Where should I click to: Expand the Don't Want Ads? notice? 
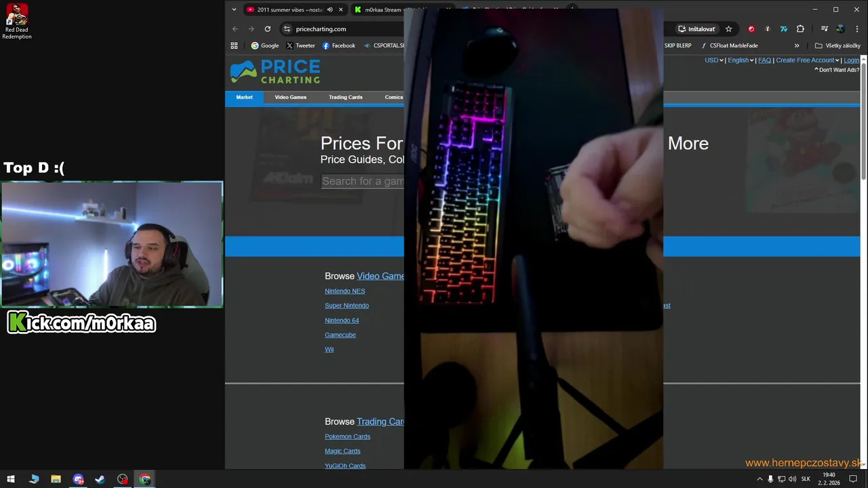pyautogui.click(x=837, y=70)
